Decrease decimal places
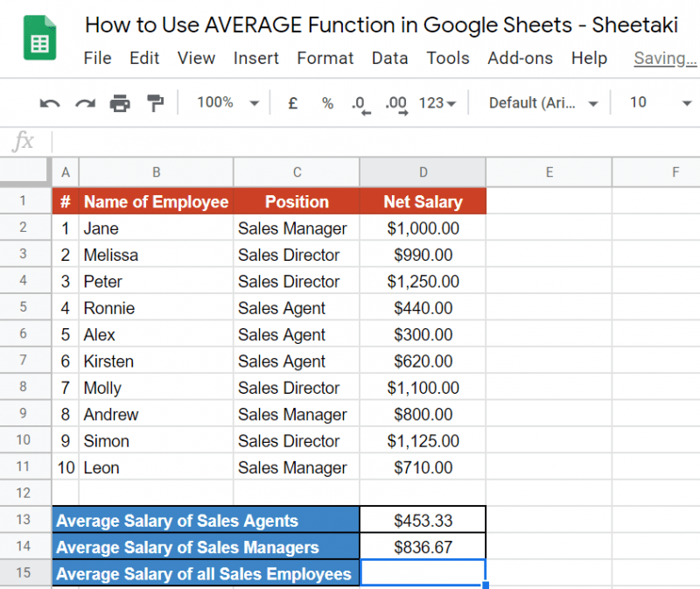The width and height of the screenshot is (700, 589). [x=360, y=103]
